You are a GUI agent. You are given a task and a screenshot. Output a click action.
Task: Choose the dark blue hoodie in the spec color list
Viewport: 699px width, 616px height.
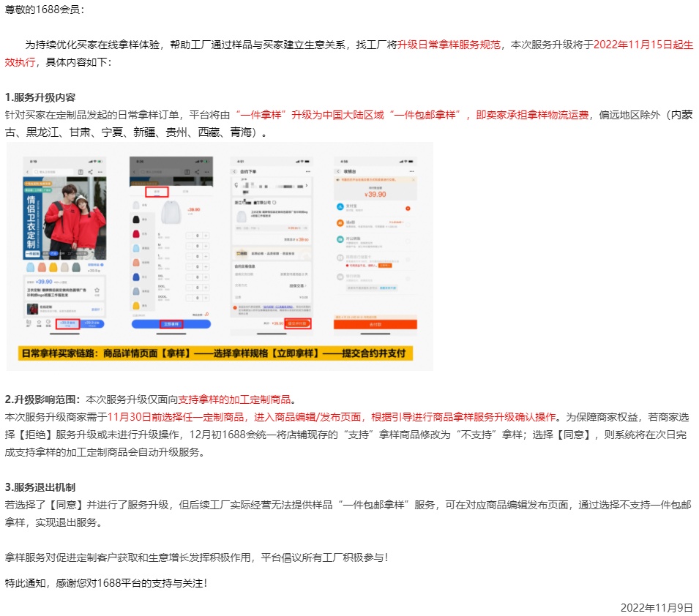pos(136,277)
